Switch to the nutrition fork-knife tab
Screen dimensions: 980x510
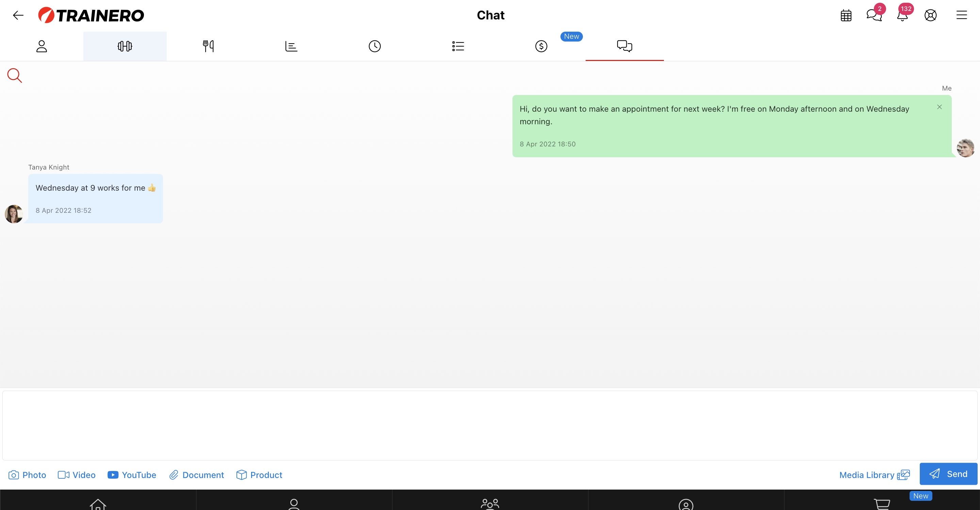tap(208, 46)
